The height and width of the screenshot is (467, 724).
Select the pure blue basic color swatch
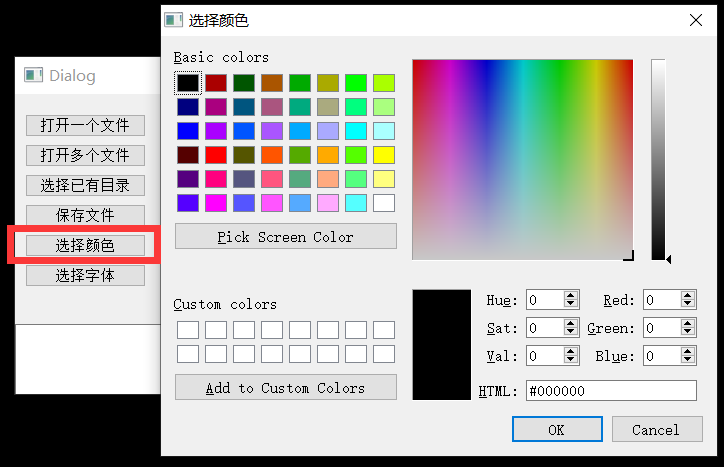point(188,131)
